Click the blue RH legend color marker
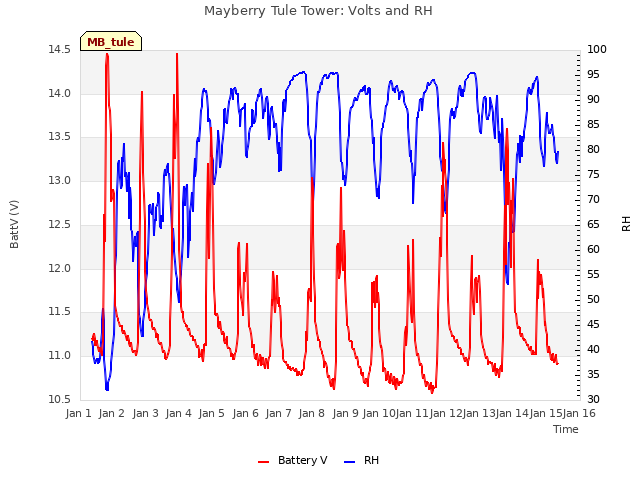Viewport: 640px width, 480px height. coord(350,462)
